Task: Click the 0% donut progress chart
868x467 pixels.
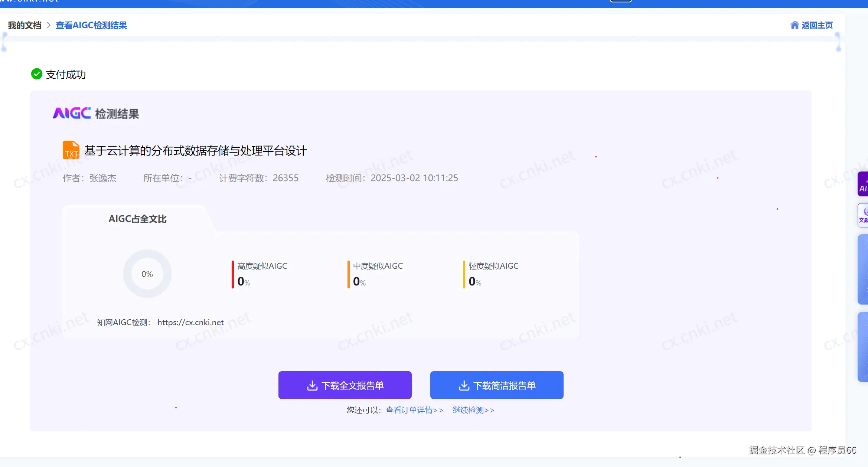Action: [x=147, y=274]
